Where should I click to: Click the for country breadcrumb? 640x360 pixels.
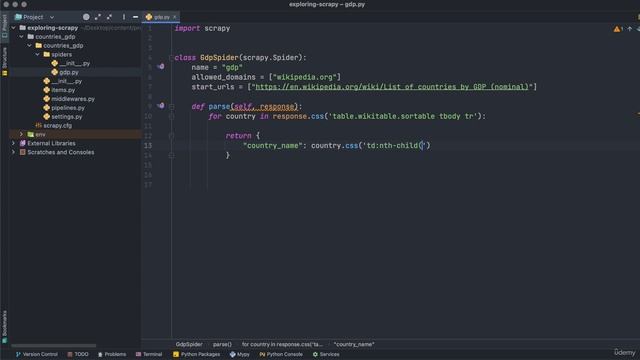coord(282,344)
